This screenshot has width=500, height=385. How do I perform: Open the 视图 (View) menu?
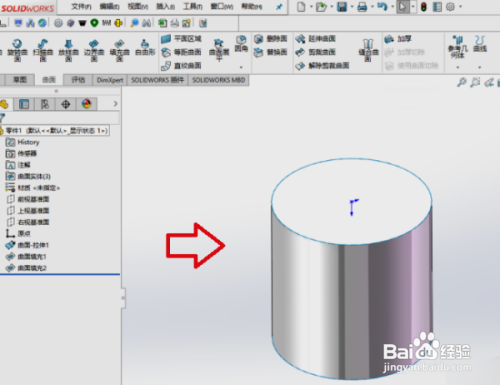point(138,6)
